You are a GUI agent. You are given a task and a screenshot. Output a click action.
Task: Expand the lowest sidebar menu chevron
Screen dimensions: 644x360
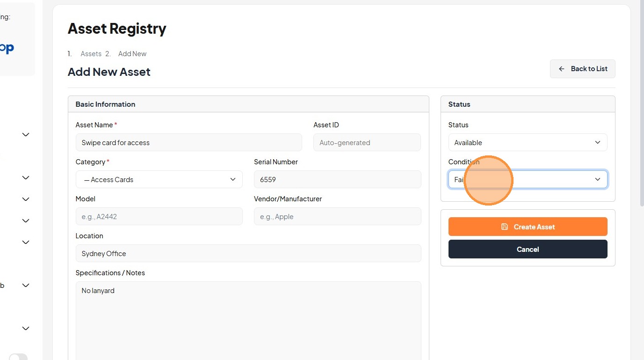pyautogui.click(x=26, y=329)
